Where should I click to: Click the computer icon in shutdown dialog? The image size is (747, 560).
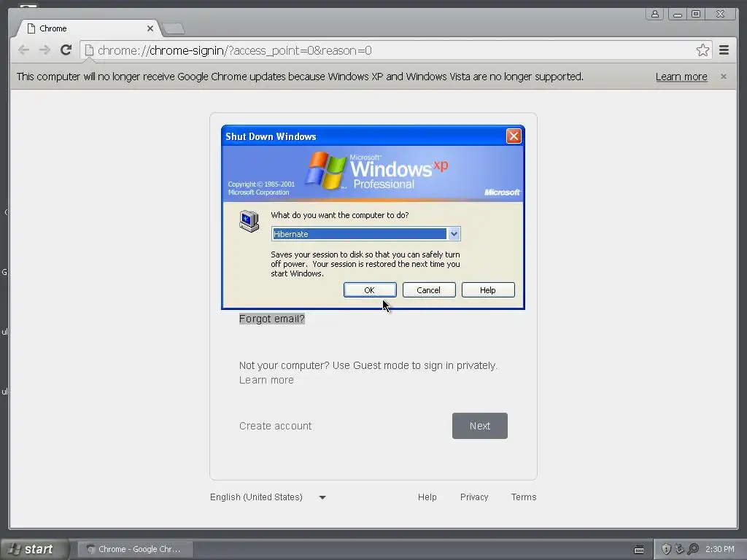click(249, 221)
